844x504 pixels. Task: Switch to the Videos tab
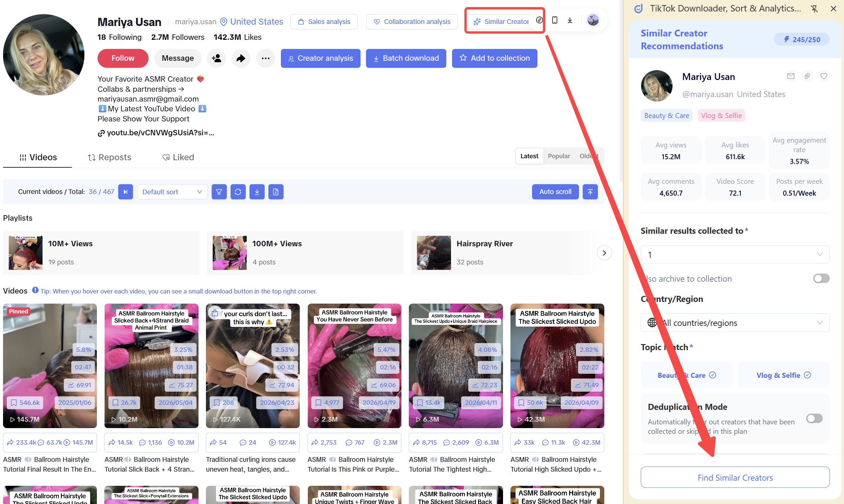(38, 157)
